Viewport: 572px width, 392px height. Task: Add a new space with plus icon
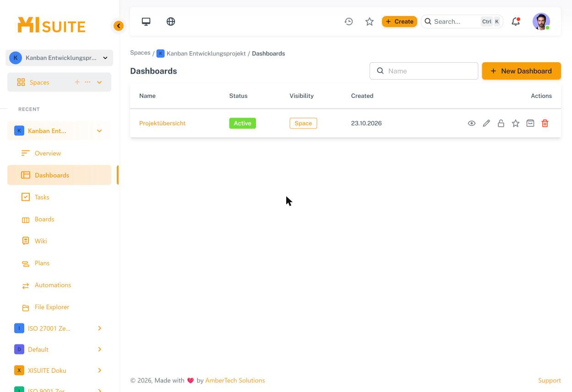coord(77,82)
